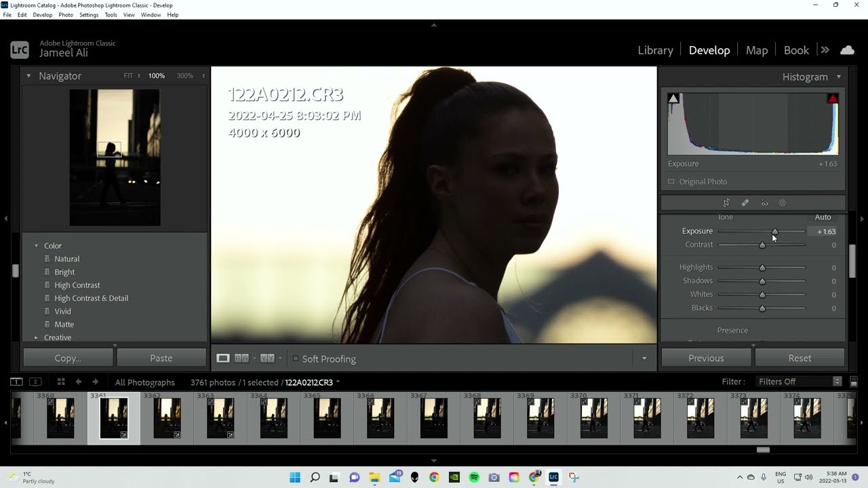868x488 pixels.
Task: Show more modules with double arrow
Action: point(825,50)
